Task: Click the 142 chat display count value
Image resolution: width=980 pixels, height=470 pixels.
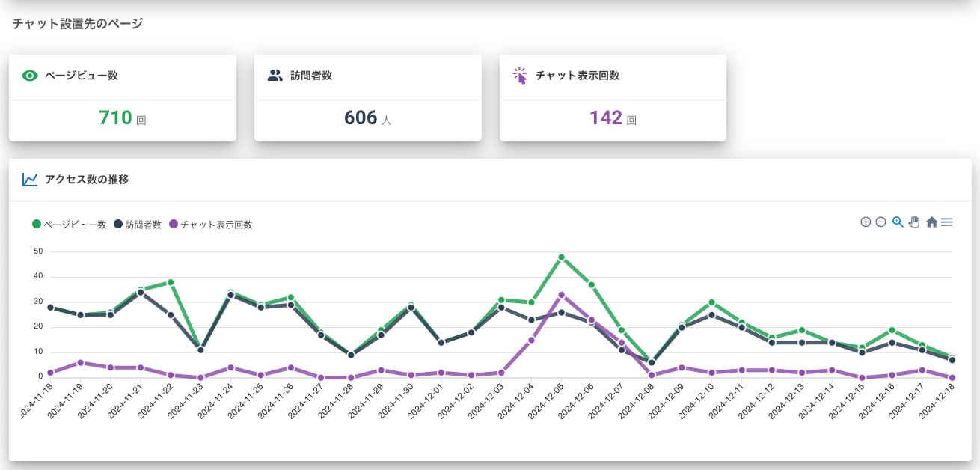Action: tap(606, 118)
